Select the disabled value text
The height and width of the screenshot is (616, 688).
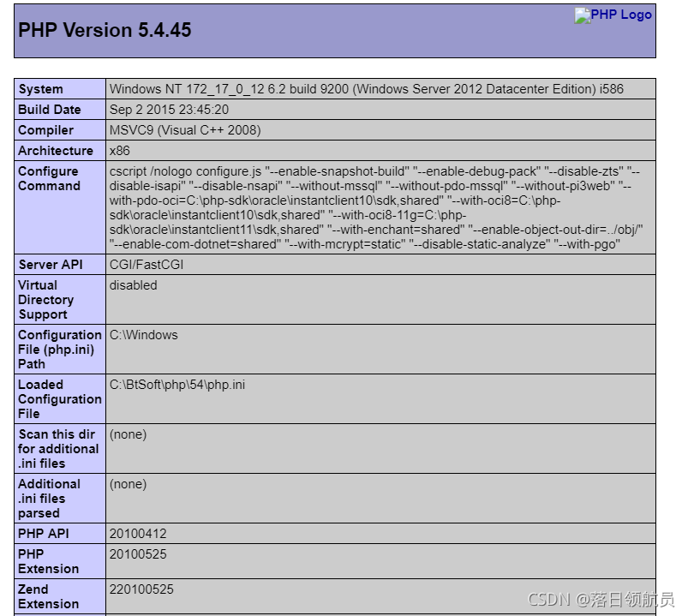pos(134,285)
